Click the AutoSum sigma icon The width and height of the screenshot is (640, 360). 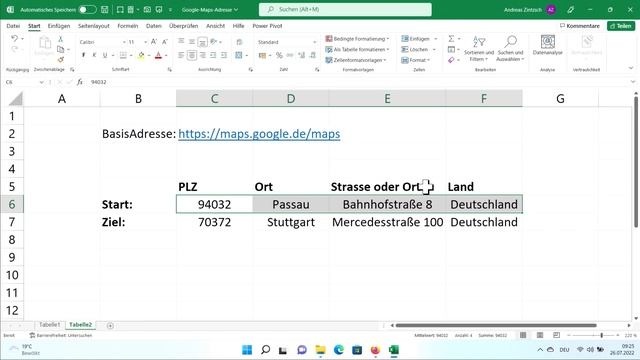tap(451, 38)
